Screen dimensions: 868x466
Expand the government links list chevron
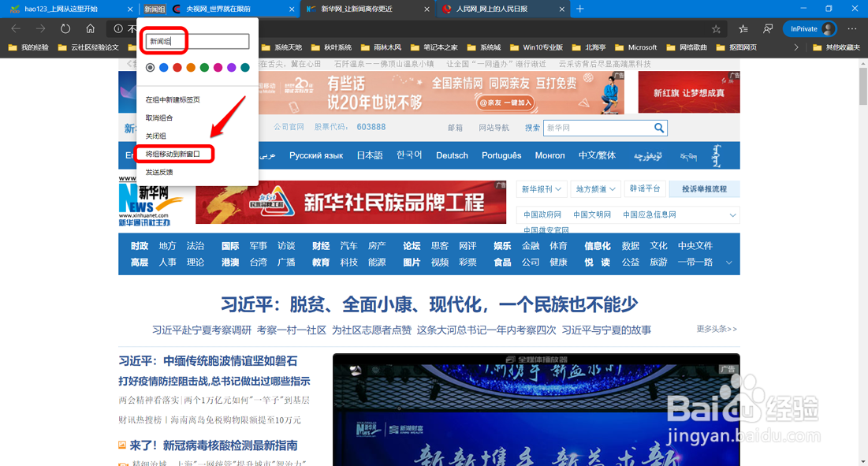point(732,214)
